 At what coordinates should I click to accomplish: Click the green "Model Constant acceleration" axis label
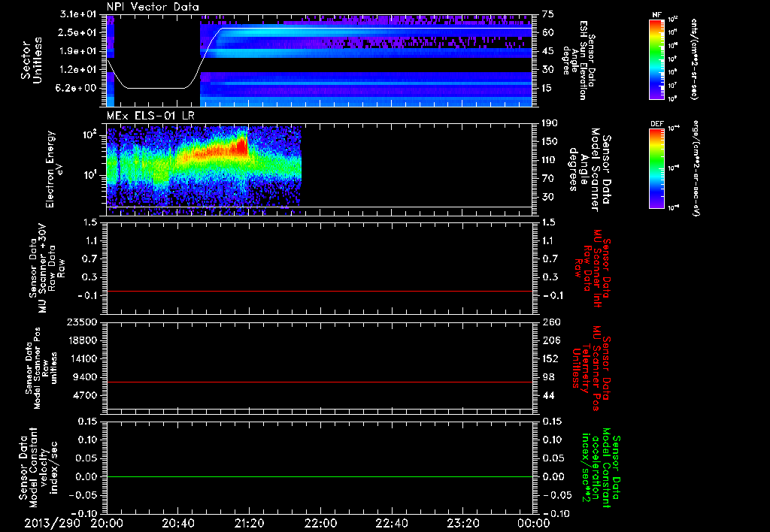pyautogui.click(x=600, y=469)
